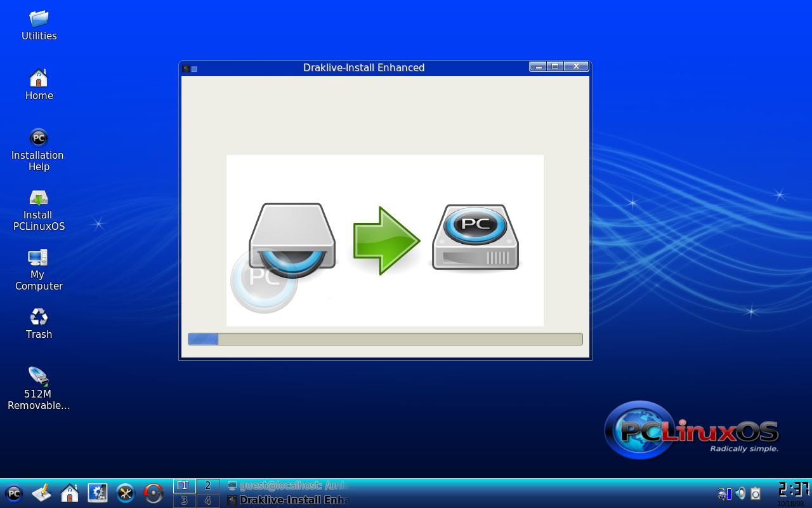Click the sticky pin button in title bar
The width and height of the screenshot is (812, 508).
tap(195, 69)
